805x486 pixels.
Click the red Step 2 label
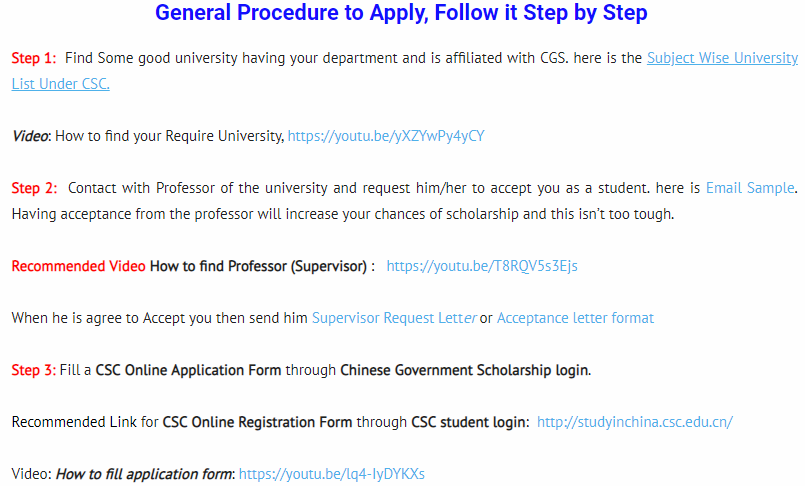coord(34,188)
